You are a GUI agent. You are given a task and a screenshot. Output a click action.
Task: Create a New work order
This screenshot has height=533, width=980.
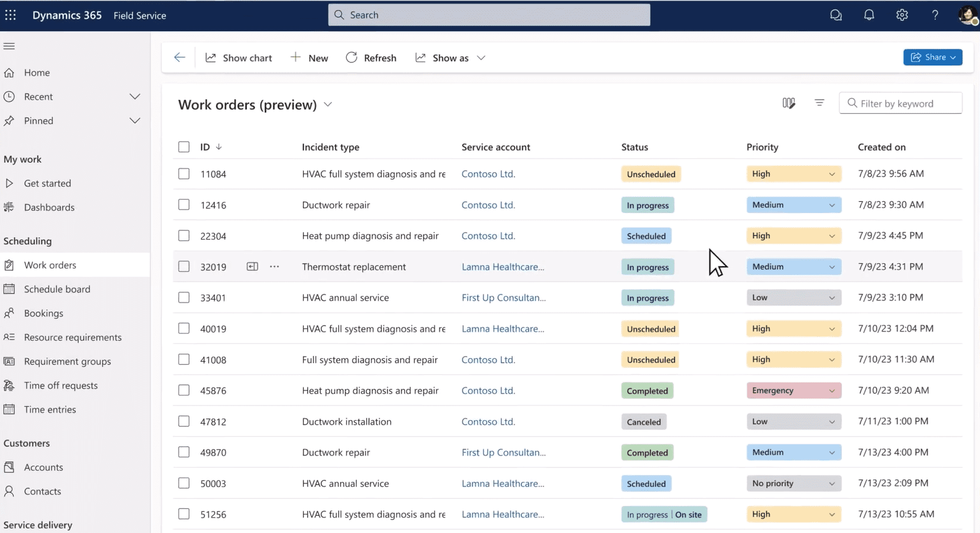(x=309, y=58)
